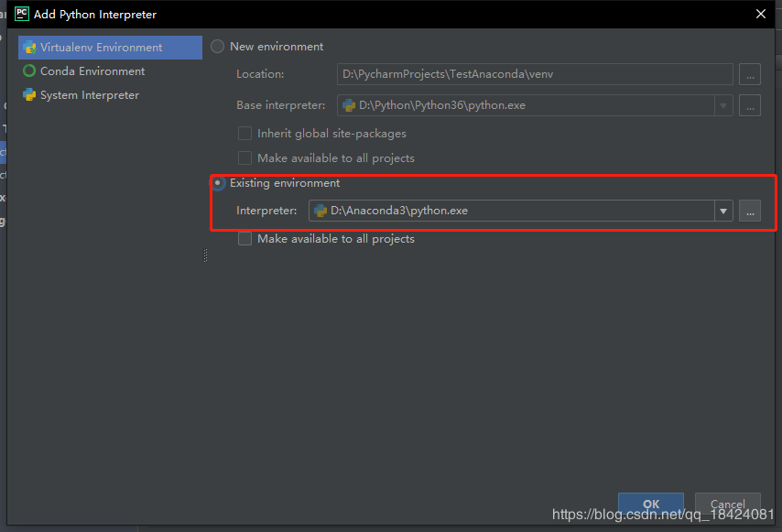Check Make available to all projects under New environment
Image resolution: width=782 pixels, height=532 pixels.
coord(244,158)
